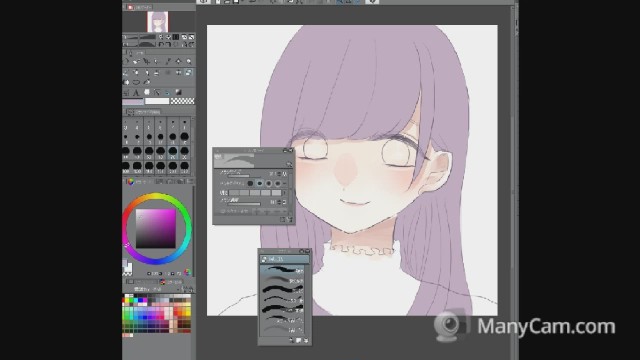Select the Sub Tool group tab
The width and height of the screenshot is (640, 360).
click(x=284, y=259)
